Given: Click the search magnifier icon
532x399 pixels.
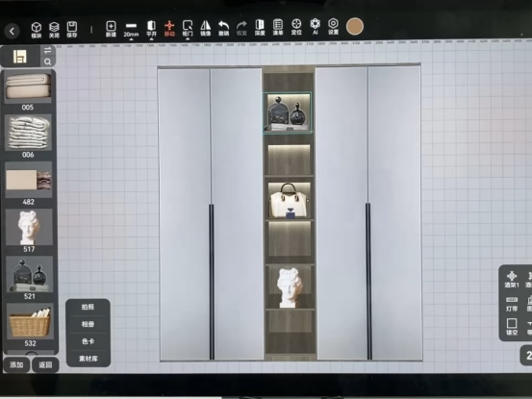Looking at the screenshot, I should click(x=47, y=62).
